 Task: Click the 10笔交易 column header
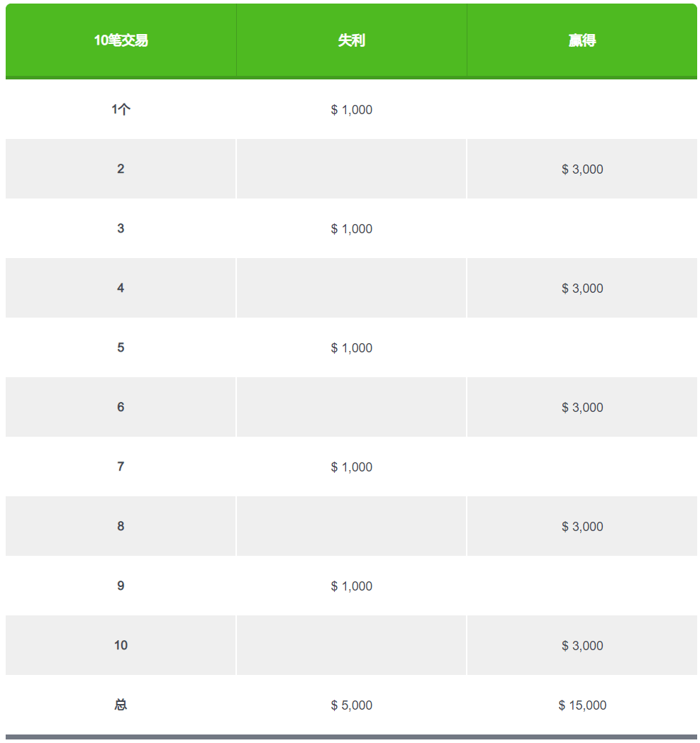(x=121, y=40)
